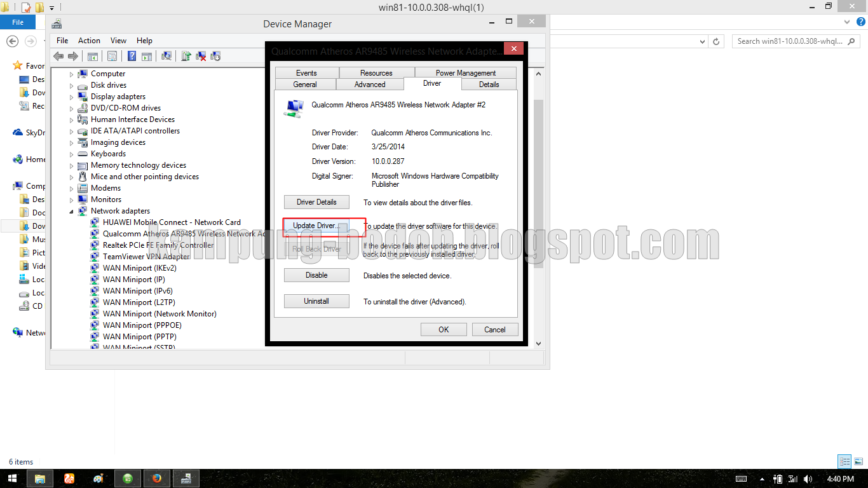Expand the IDE ATA/ATAPI controllers node
Image resolution: width=868 pixels, height=488 pixels.
coord(72,132)
